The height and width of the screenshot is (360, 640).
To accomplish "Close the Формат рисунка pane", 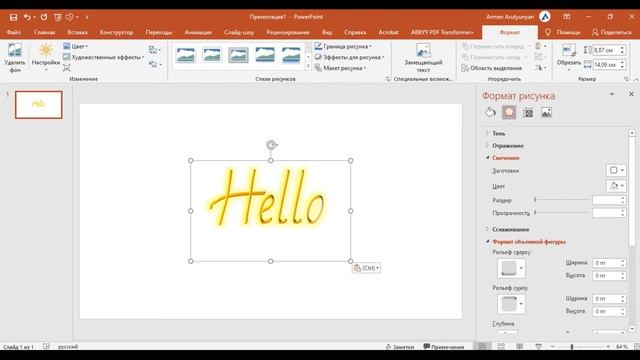I will (631, 94).
